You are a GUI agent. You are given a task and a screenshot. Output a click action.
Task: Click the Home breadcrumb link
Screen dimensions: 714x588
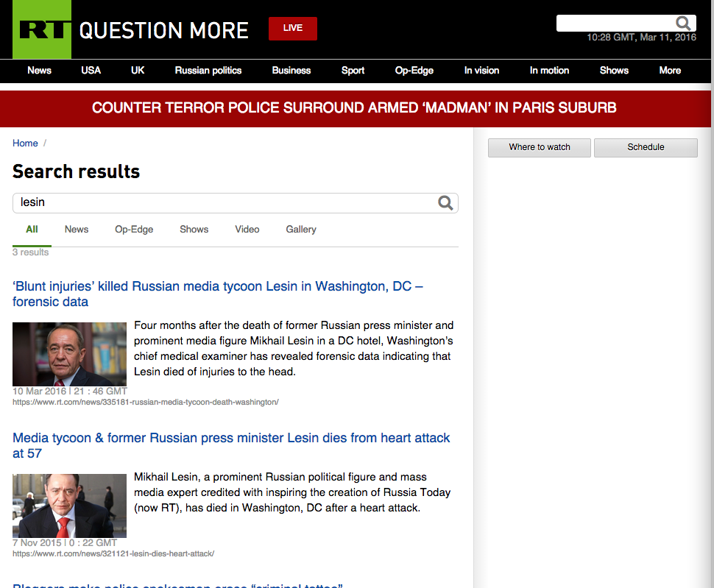coord(25,144)
